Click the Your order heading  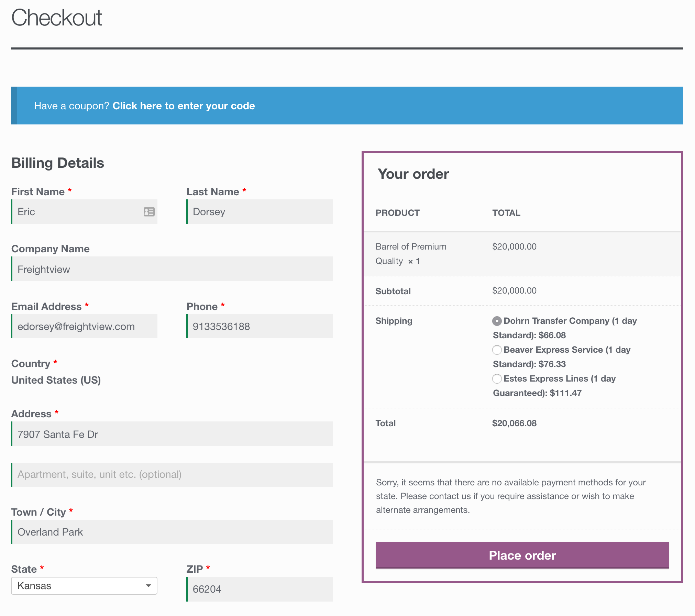pos(413,174)
